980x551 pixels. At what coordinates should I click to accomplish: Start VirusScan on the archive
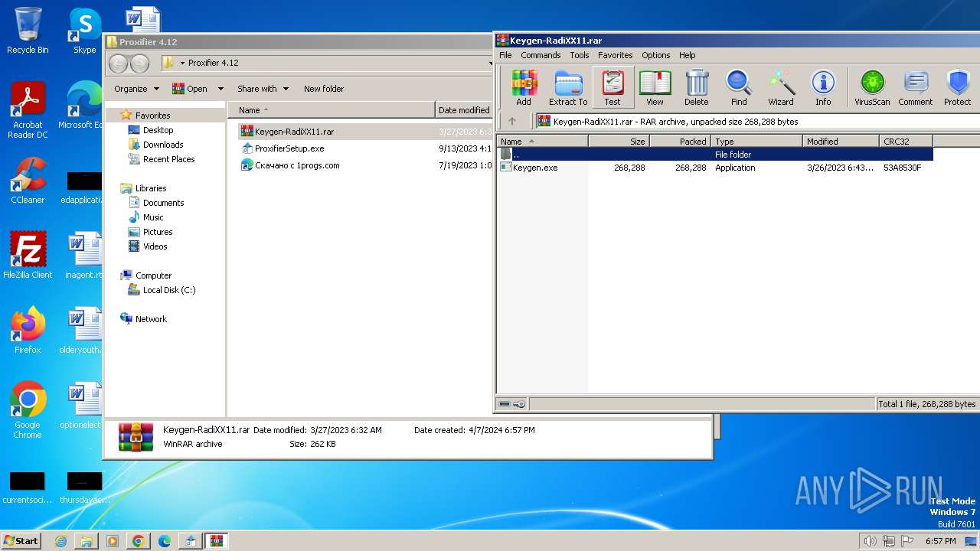pyautogui.click(x=872, y=87)
